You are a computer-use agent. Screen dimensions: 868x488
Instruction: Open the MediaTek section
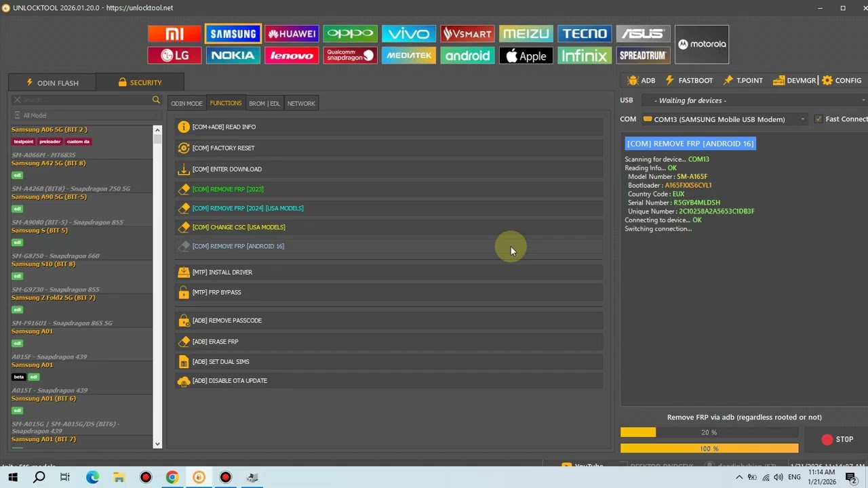tap(408, 56)
